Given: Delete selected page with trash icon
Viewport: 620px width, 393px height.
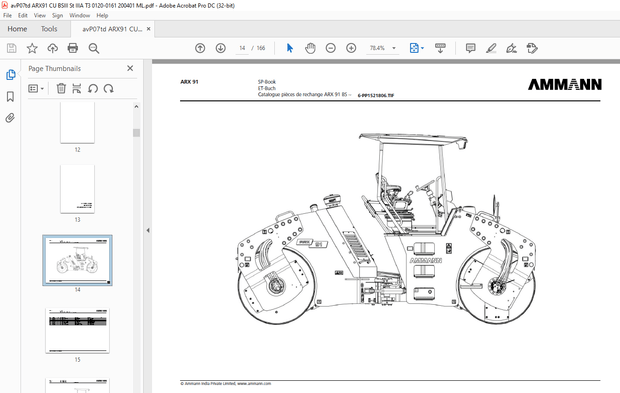Looking at the screenshot, I should click(61, 89).
